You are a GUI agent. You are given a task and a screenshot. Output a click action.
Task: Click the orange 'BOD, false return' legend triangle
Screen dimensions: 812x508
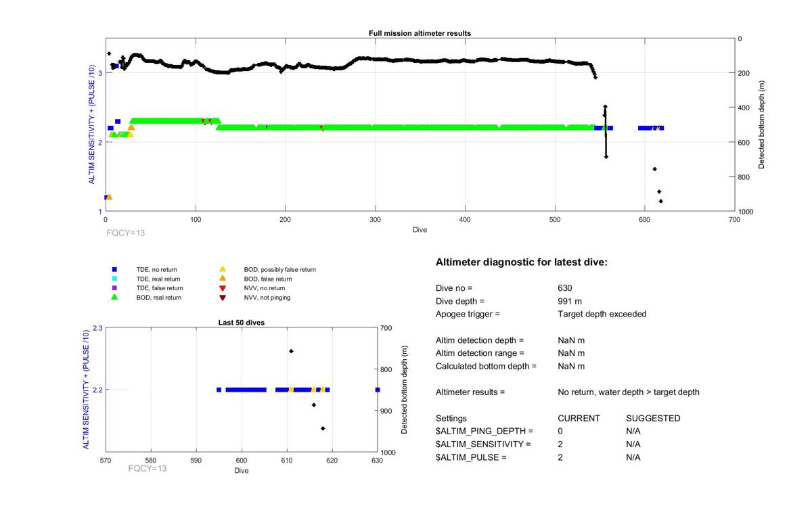222,279
